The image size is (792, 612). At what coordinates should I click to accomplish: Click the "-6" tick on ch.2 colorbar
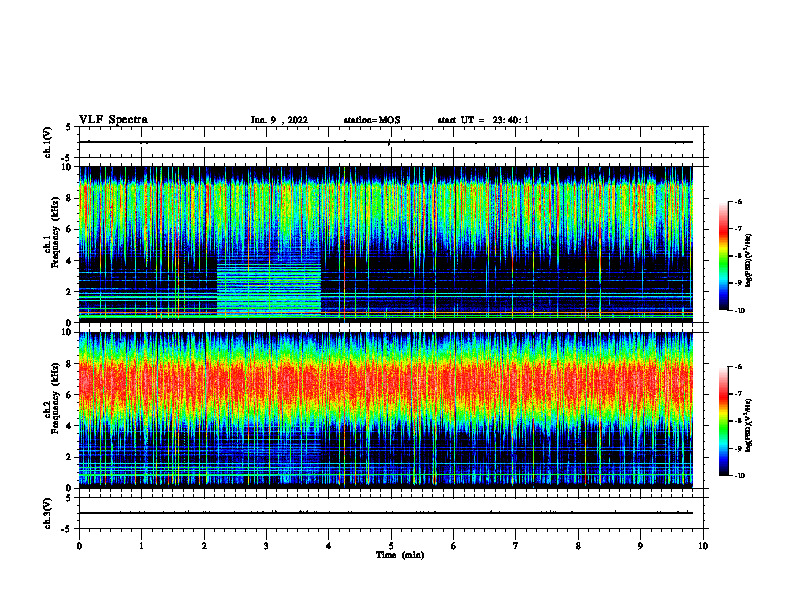[739, 367]
